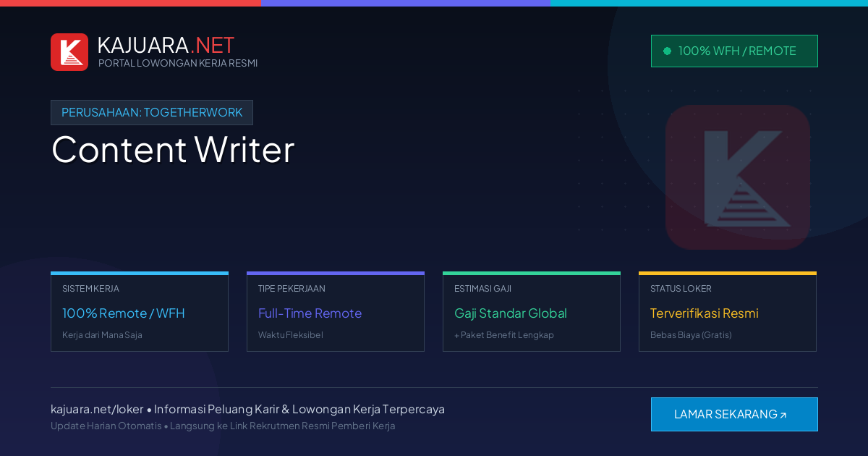The image size is (868, 456).
Task: Click the 'Gaji Standar Global' value text
Action: click(x=511, y=313)
